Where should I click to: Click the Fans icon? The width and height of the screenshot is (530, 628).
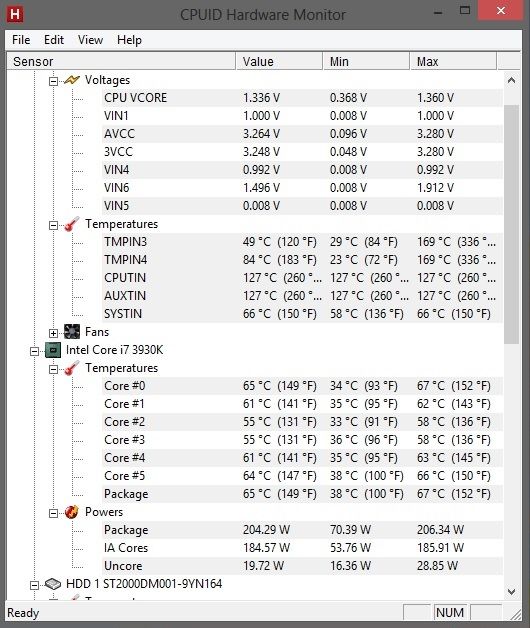(x=72, y=332)
